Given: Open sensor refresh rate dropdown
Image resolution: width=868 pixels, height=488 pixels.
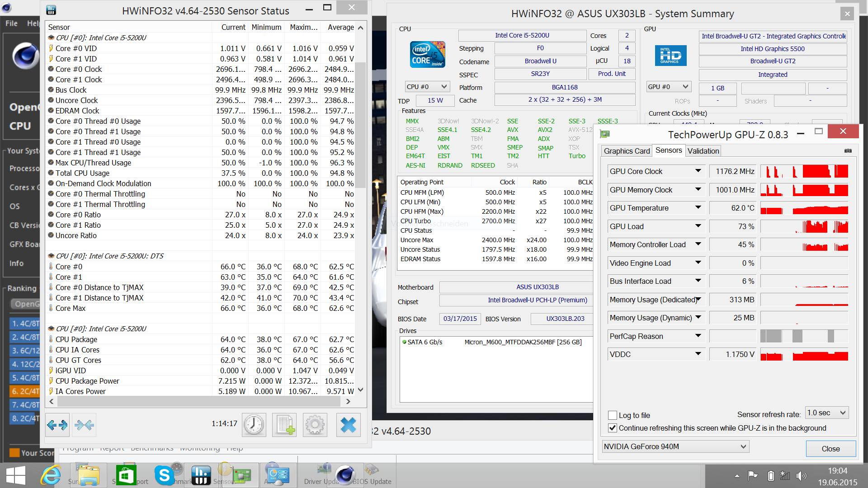Looking at the screenshot, I should tap(826, 413).
